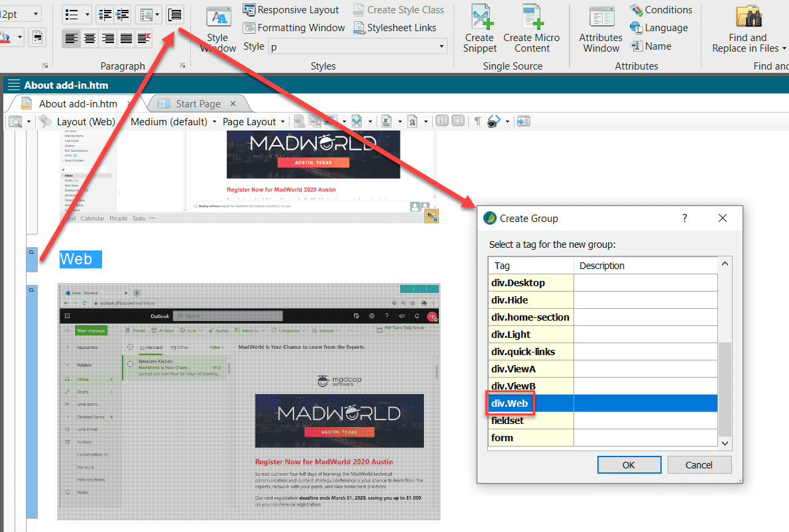Select fieldset tag row
The width and height of the screenshot is (789, 532).
[x=602, y=421]
